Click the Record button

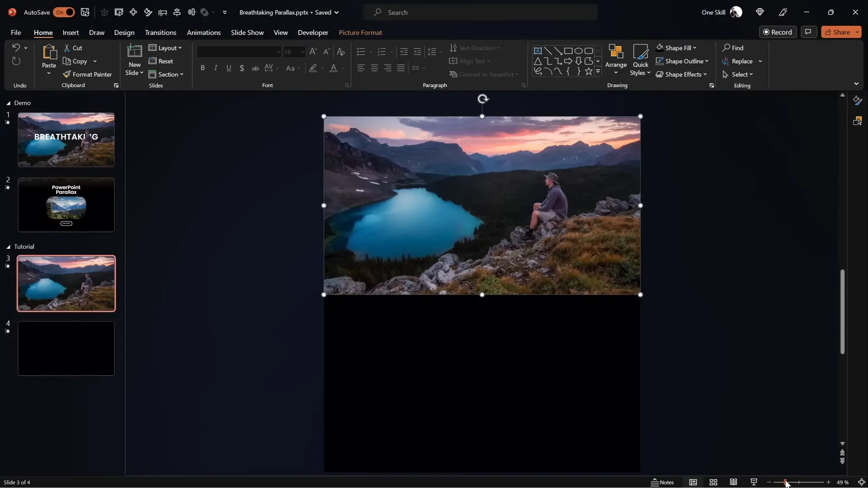tap(778, 32)
